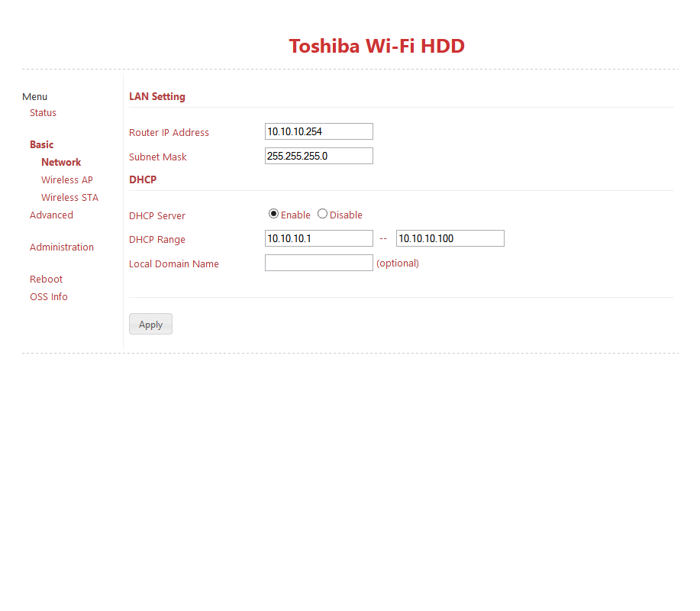Select the DHCP Server Disable radio button
The height and width of the screenshot is (611, 700).
coord(322,214)
